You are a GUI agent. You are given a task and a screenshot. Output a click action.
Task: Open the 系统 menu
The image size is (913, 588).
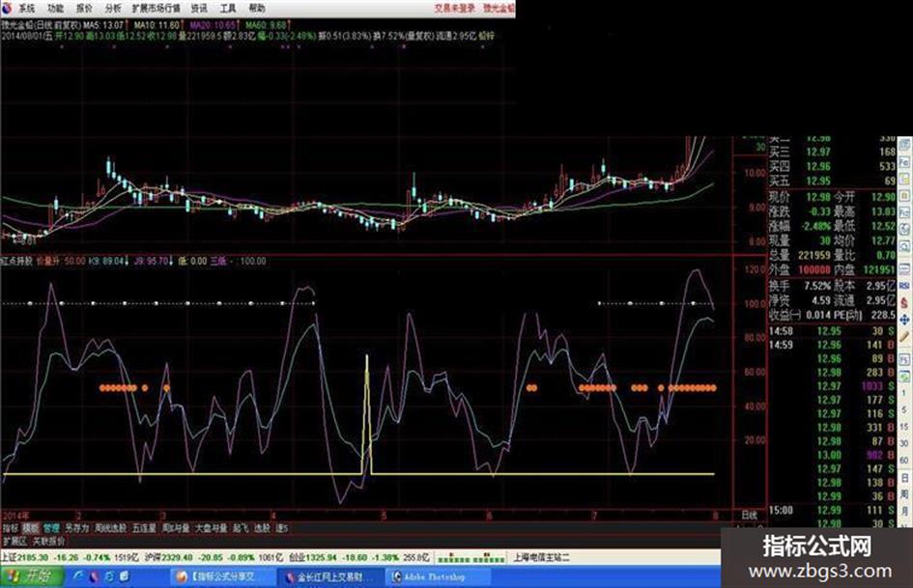coord(26,7)
